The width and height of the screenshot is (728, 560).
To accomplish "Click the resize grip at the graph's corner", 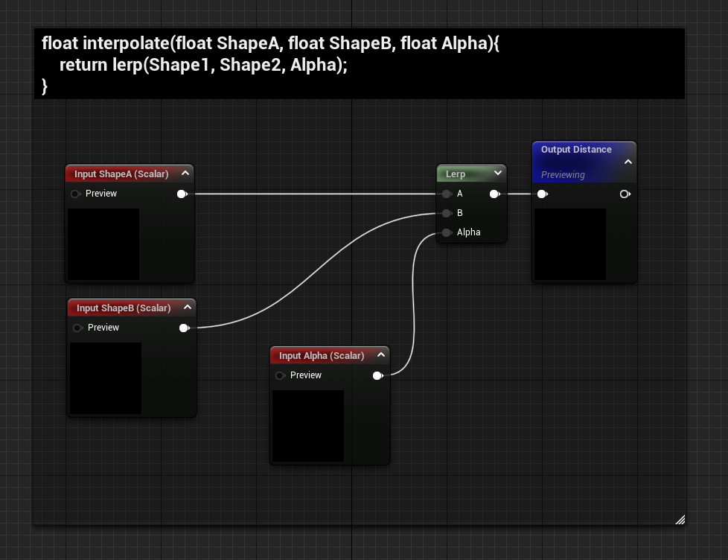I will click(x=680, y=519).
